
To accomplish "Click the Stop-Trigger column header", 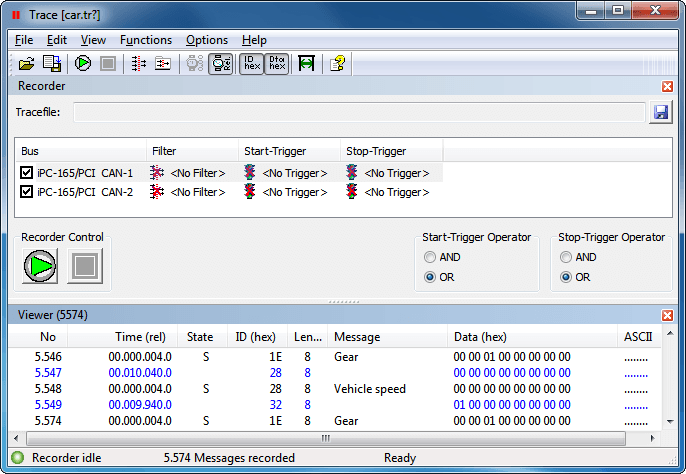I will tap(392, 151).
